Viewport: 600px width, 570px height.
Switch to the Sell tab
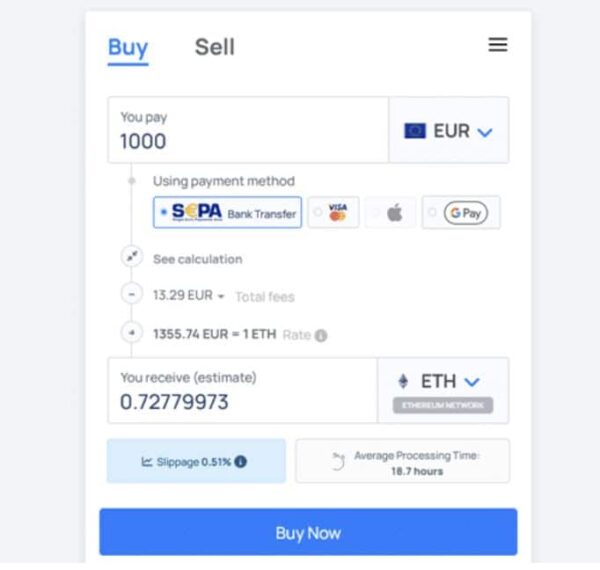point(215,47)
